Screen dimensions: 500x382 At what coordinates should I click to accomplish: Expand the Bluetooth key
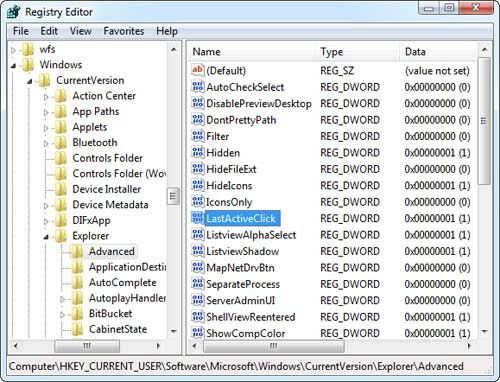pos(46,144)
